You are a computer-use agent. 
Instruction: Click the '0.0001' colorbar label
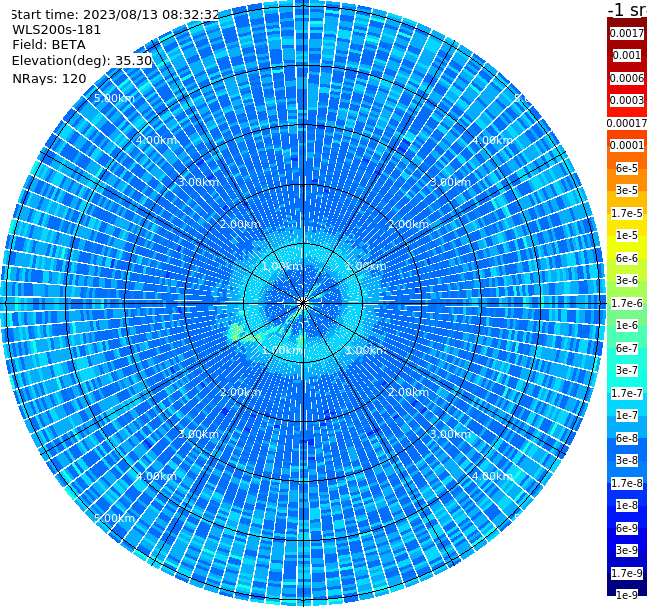pos(627,145)
